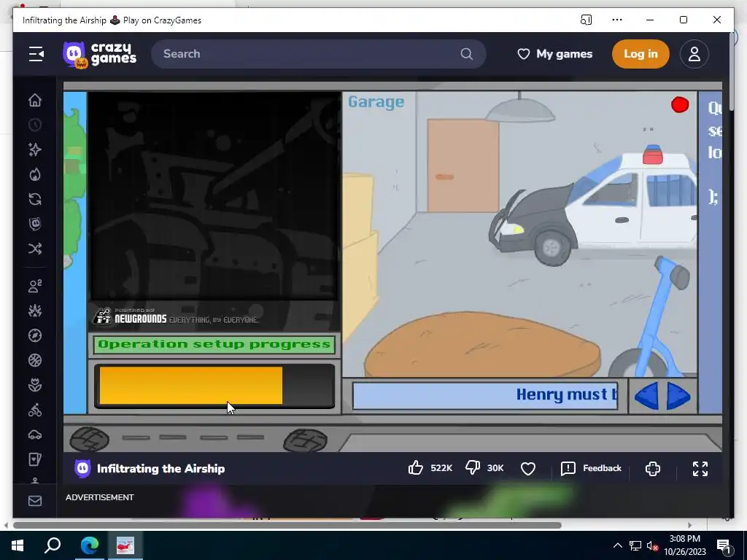The width and height of the screenshot is (747, 560).
Task: Open Trending flame icon in sidebar
Action: click(35, 174)
